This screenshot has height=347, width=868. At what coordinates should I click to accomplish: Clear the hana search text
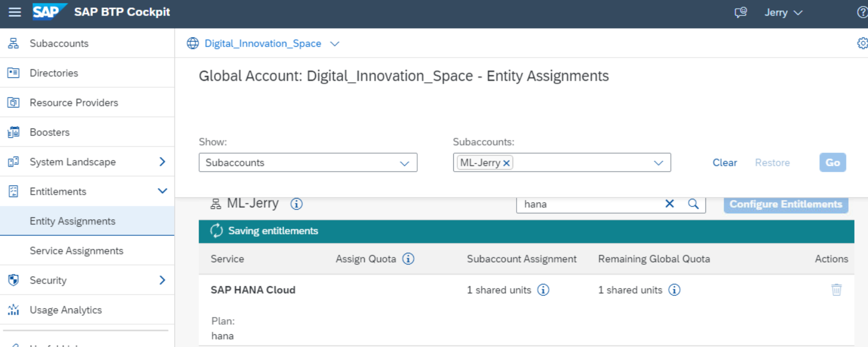tap(669, 204)
